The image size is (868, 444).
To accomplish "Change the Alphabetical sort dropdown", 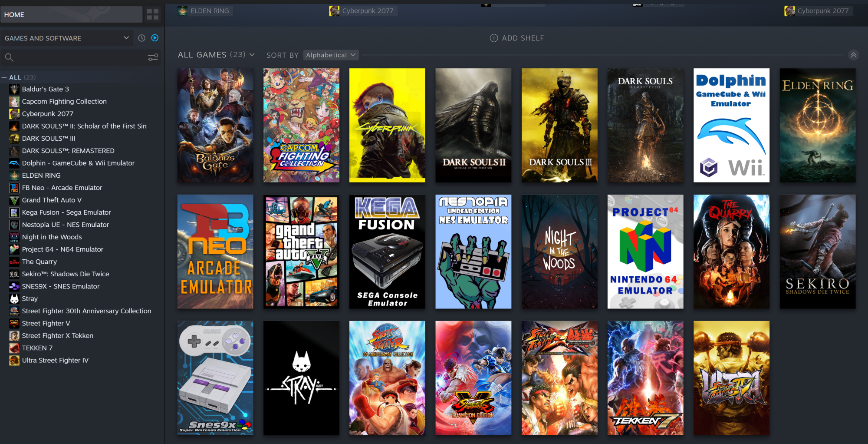I will coord(331,55).
